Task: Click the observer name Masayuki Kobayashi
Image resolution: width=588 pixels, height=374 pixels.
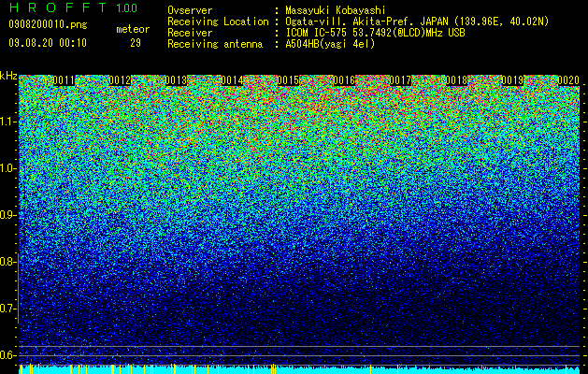Action: click(x=336, y=10)
